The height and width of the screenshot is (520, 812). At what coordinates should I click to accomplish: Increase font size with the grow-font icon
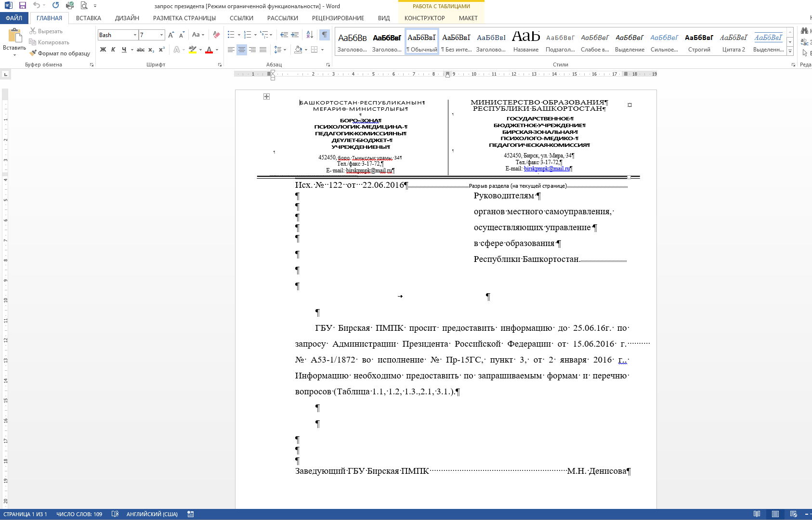tap(171, 35)
